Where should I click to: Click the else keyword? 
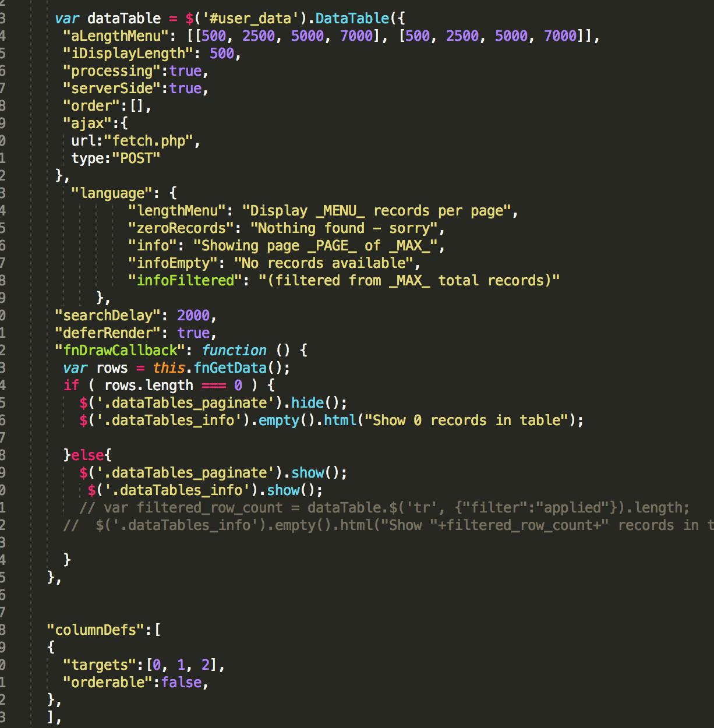87,455
